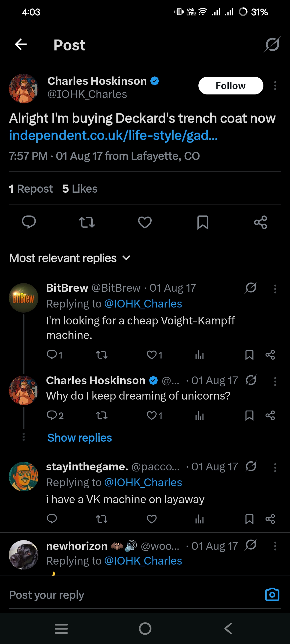Follow Charles Hoskinson
Viewport: 290px width, 644px height.
click(x=231, y=86)
